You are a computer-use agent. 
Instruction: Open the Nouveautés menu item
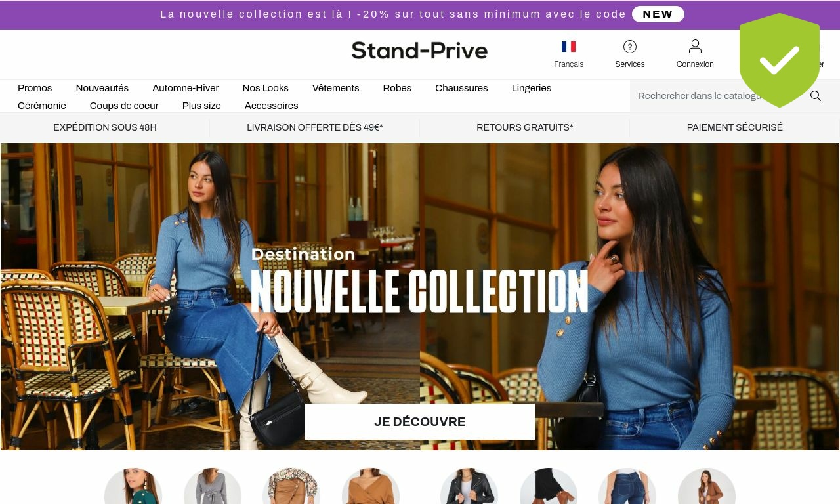click(x=102, y=88)
